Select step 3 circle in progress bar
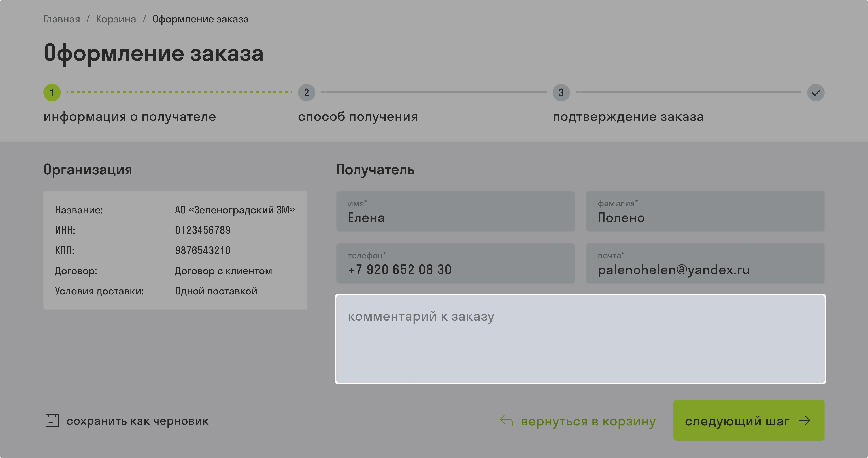Screen dimensions: 868x458 point(561,92)
